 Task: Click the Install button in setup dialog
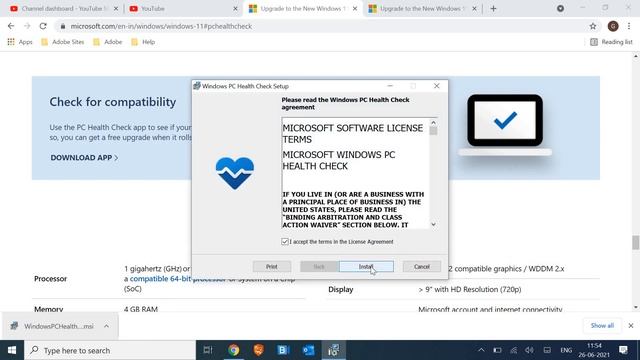click(x=366, y=267)
